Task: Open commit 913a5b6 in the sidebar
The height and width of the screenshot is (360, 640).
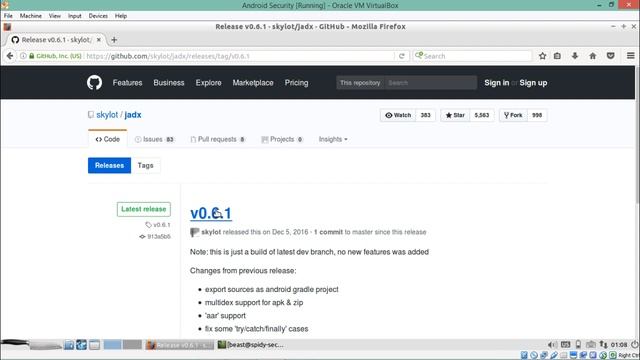Action: coord(155,237)
